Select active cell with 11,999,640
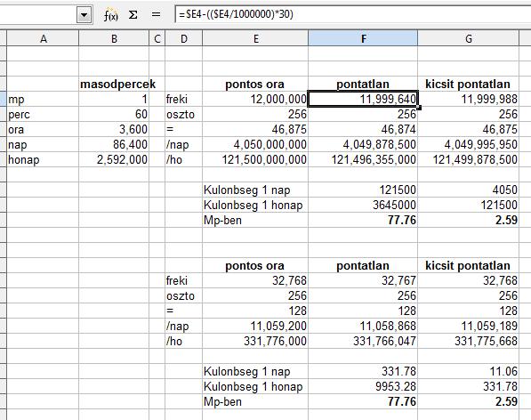 click(363, 100)
